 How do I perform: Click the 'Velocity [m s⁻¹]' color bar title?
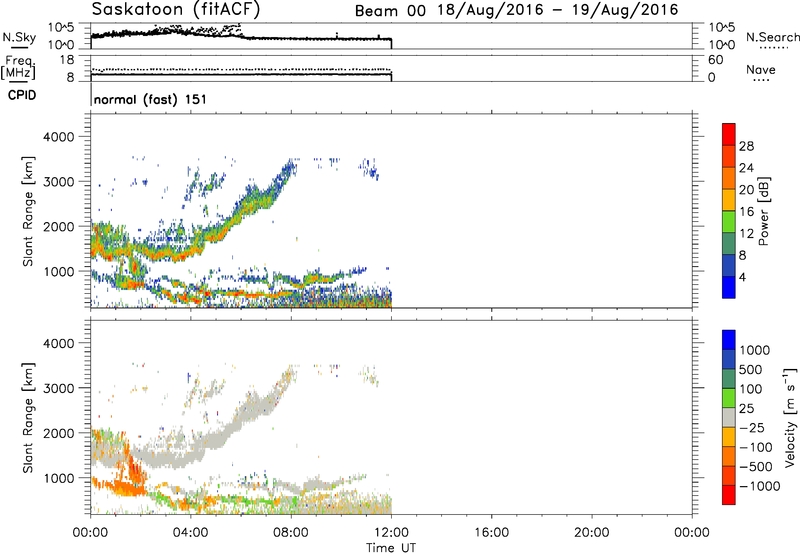click(x=790, y=417)
